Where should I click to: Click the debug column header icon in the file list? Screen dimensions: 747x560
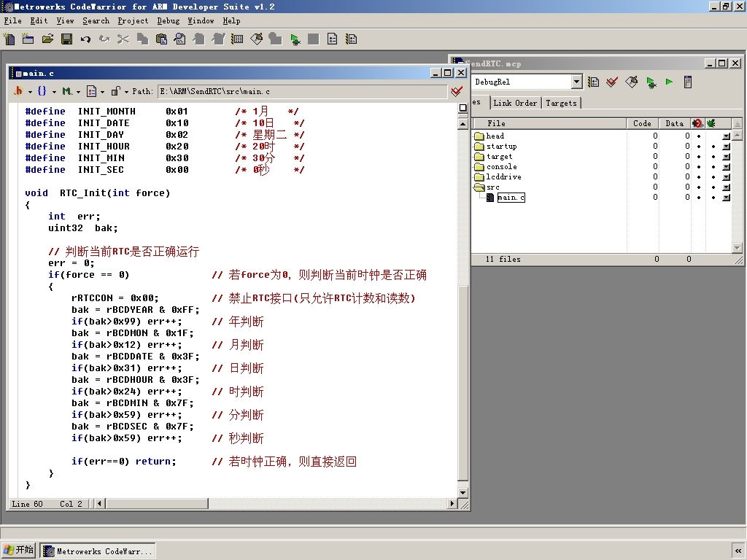pos(697,123)
